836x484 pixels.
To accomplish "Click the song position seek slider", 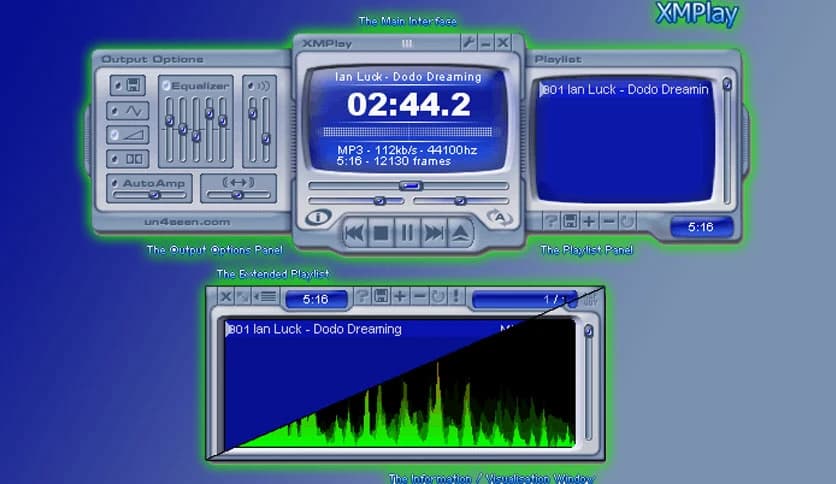I will click(x=408, y=185).
